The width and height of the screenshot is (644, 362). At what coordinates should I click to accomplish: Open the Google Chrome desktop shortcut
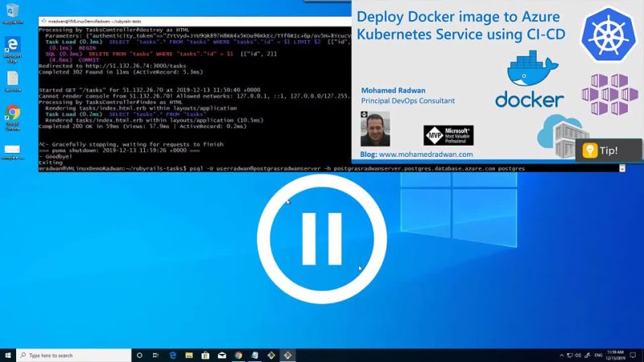click(x=13, y=117)
